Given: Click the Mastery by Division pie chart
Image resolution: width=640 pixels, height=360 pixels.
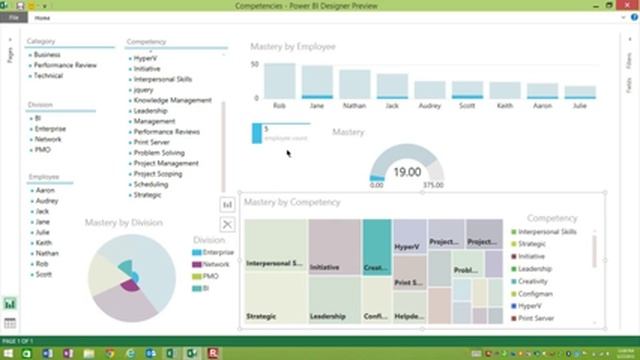Looking at the screenshot, I should point(132,278).
